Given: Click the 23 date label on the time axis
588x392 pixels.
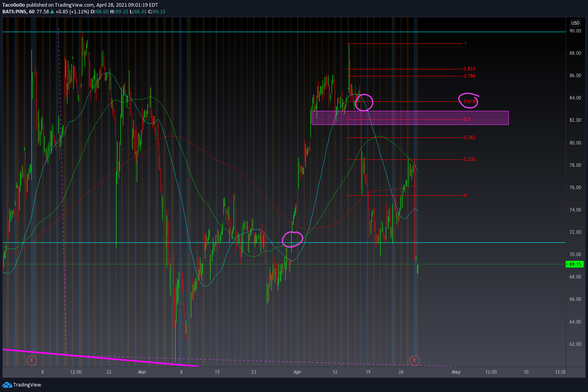Looking at the screenshot, I should tap(254, 372).
